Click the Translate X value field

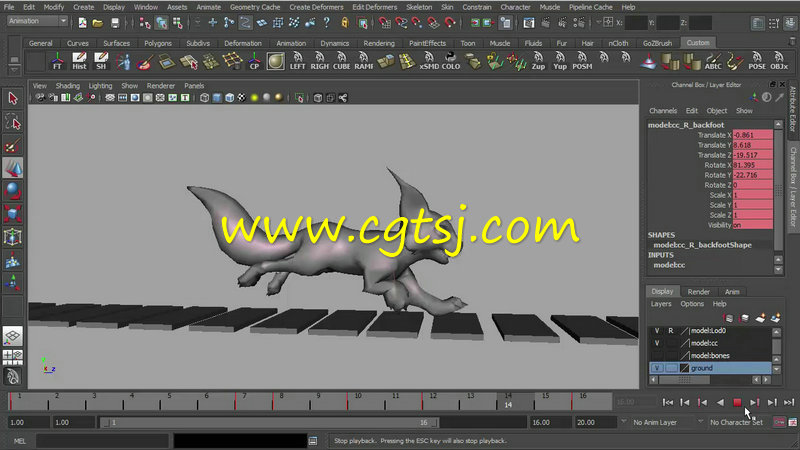[753, 135]
